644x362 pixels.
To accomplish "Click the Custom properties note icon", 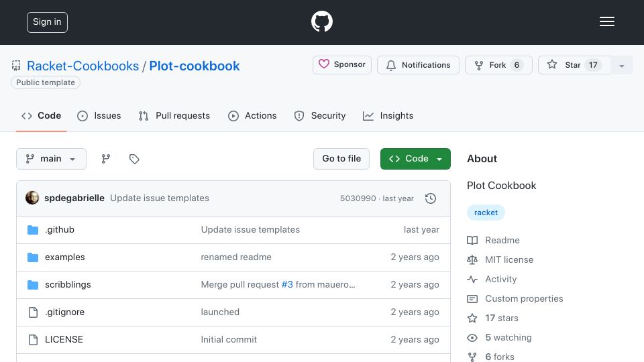I will 472,299.
